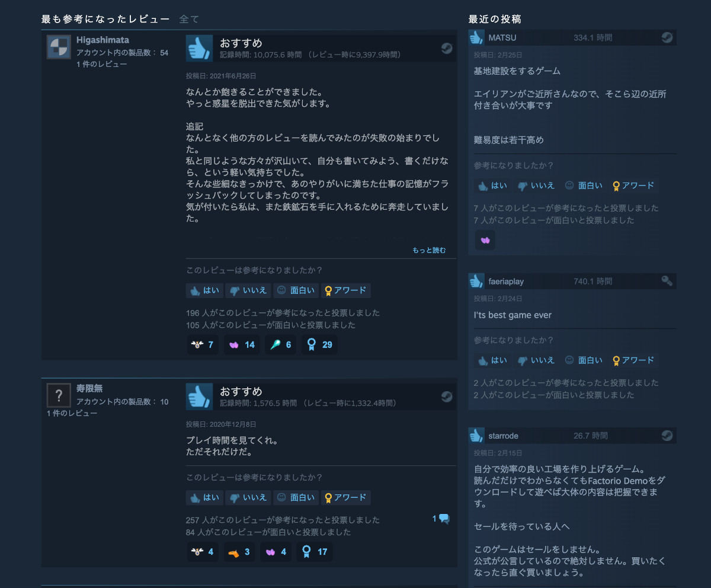Mark MATSU's review as 面白い
Image resolution: width=711 pixels, height=588 pixels.
(583, 186)
